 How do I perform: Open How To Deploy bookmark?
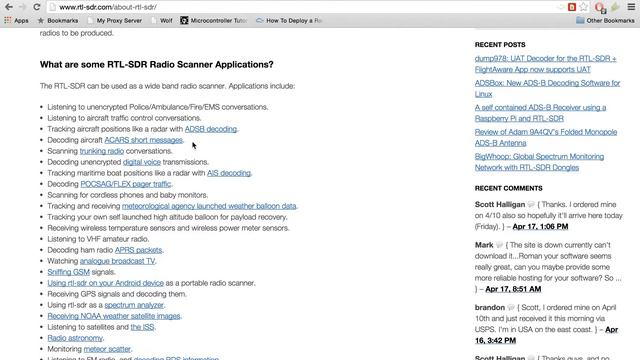289,20
